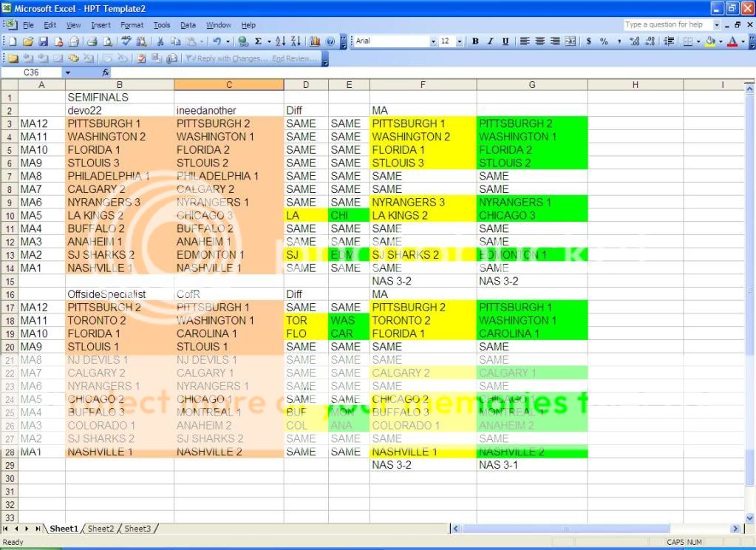Open the Insert menu

click(x=101, y=25)
